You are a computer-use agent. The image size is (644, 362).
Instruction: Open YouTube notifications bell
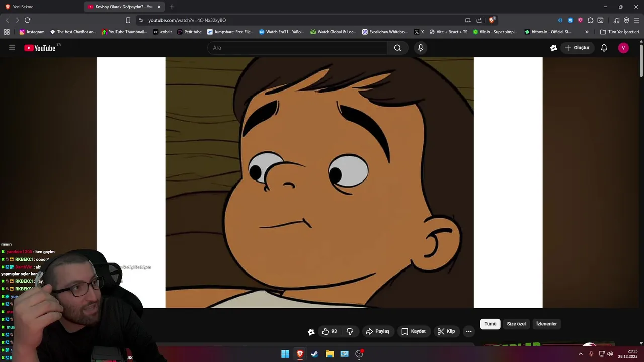point(604,48)
